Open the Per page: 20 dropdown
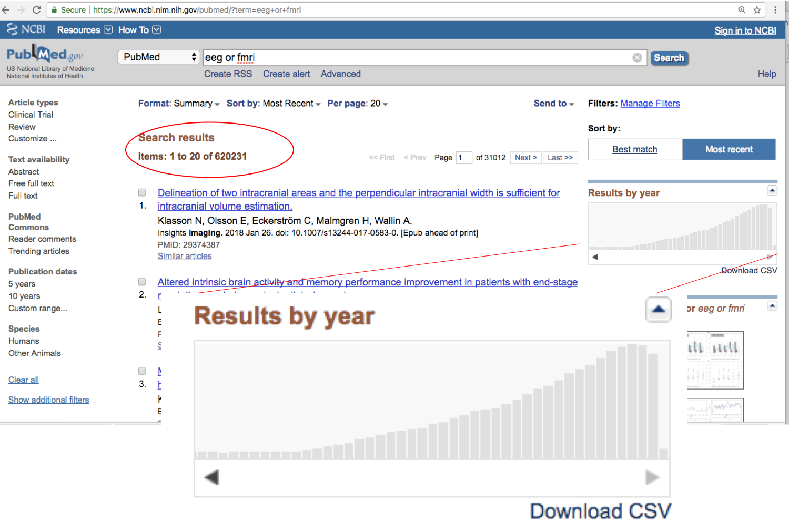789x532 pixels. pos(358,104)
